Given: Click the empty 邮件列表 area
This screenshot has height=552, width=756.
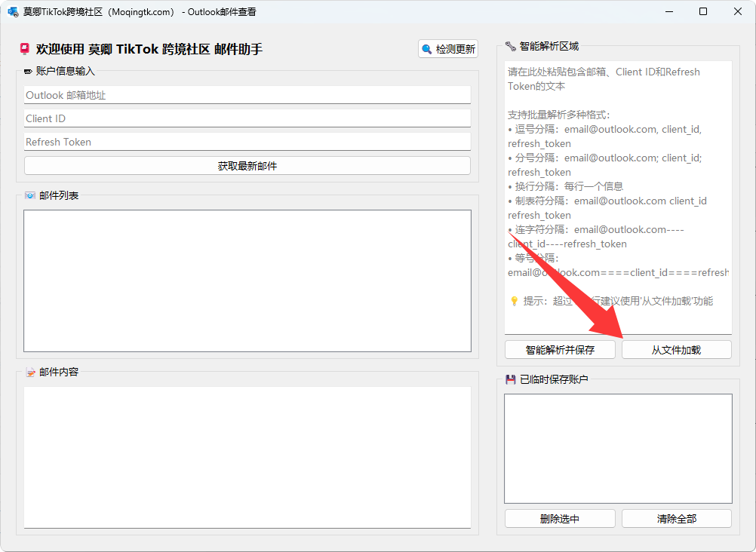Looking at the screenshot, I should 247,281.
